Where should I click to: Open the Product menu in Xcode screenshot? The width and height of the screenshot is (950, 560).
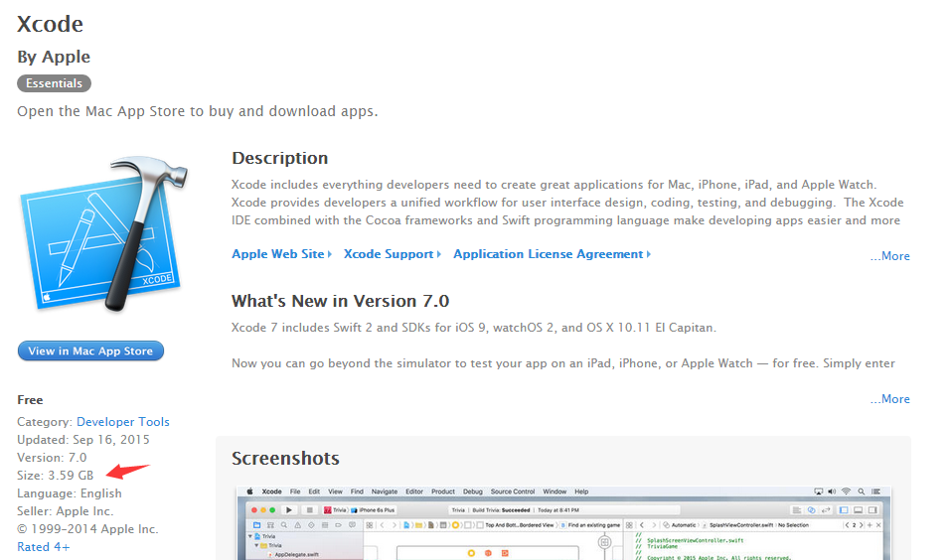click(443, 491)
